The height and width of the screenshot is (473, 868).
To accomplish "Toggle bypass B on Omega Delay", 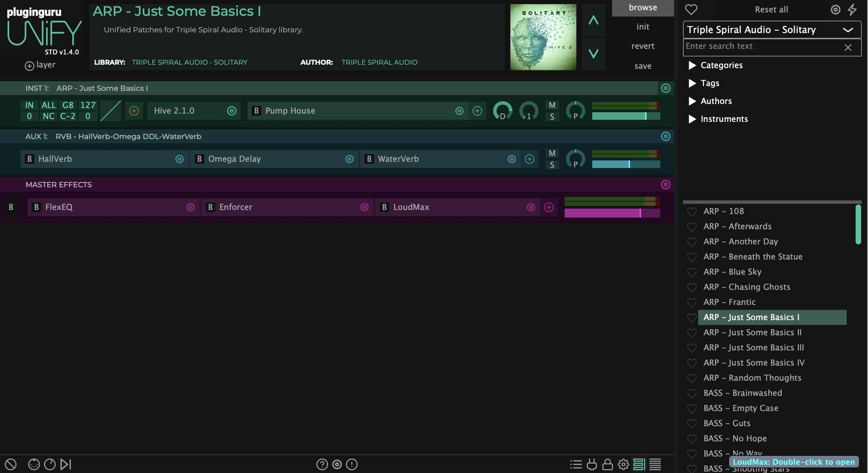I will click(199, 159).
